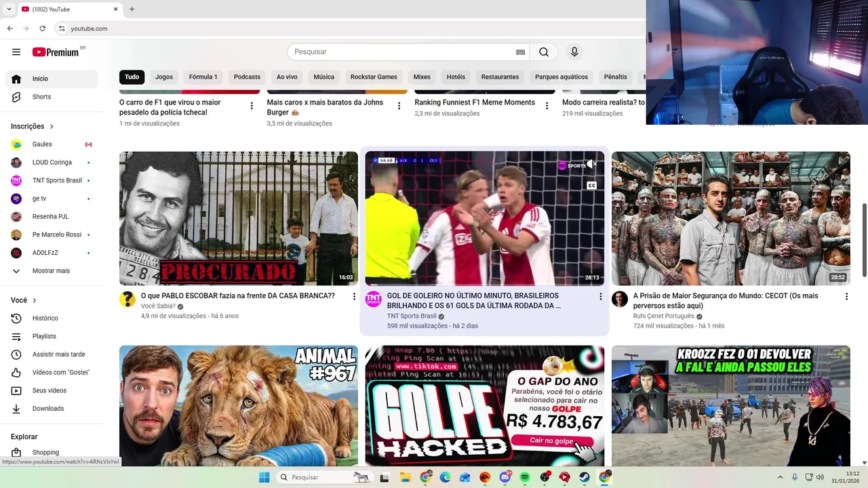Screen dimensions: 868x488
Task: Open the Windows Start menu
Action: coord(264,477)
